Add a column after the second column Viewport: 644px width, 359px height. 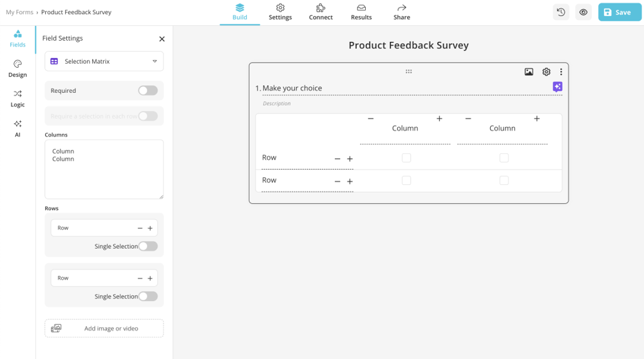(x=537, y=119)
